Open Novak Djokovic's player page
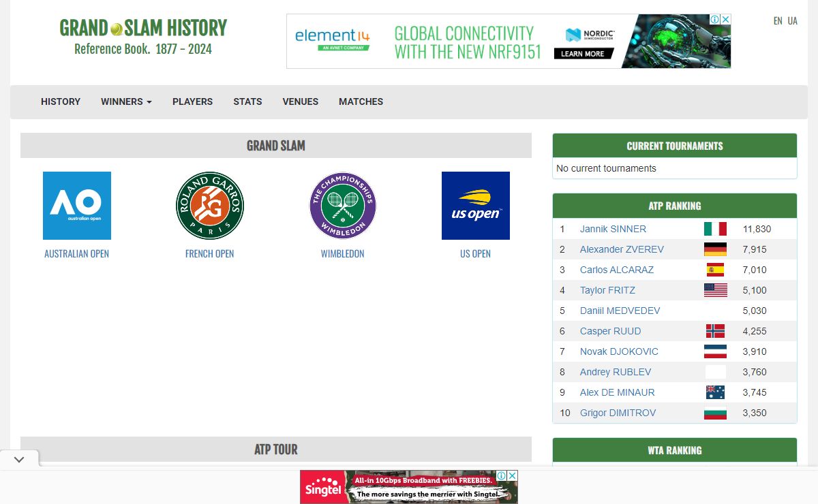The image size is (818, 504). point(619,351)
